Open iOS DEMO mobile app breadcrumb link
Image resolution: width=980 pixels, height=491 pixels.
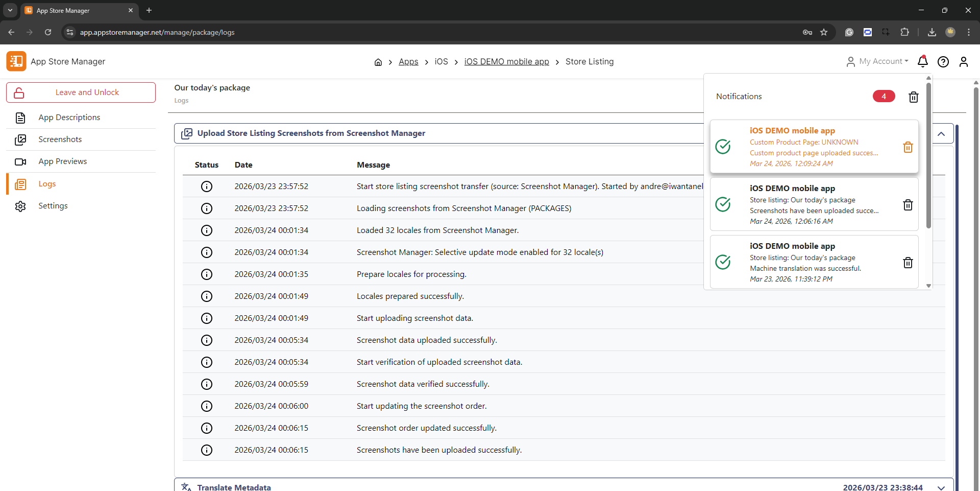pos(506,61)
